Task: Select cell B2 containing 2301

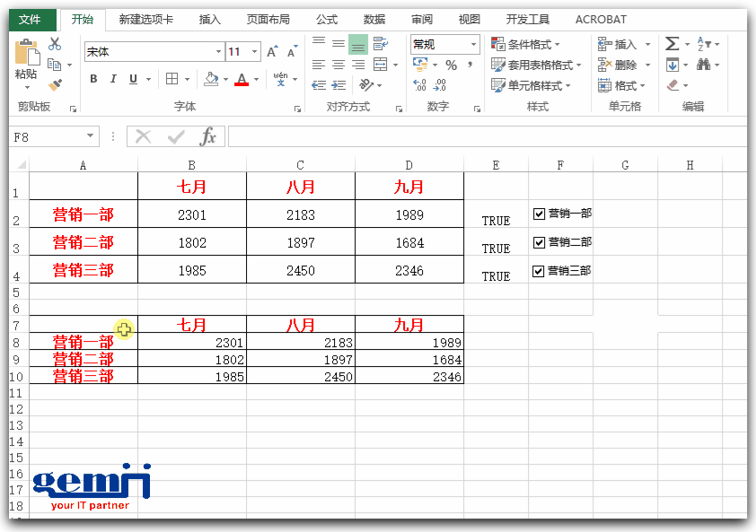Action: pos(190,213)
